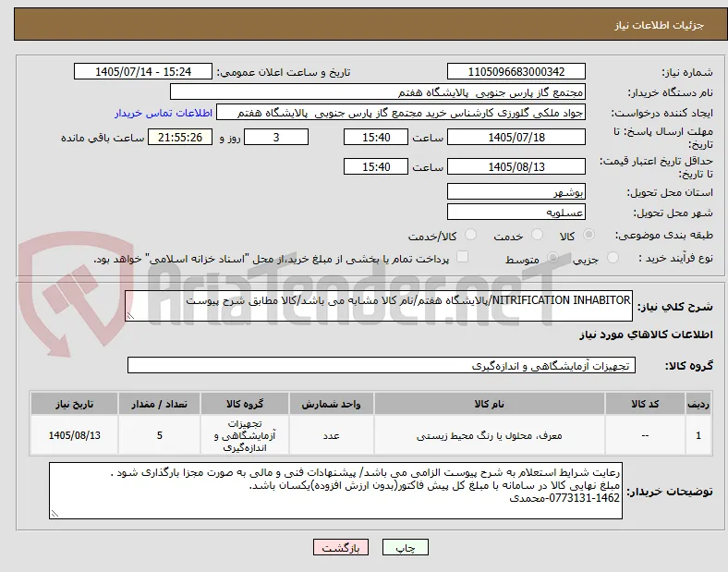This screenshot has height=572, width=728.
Task: Click the کد کالا column header
Action: [x=645, y=404]
